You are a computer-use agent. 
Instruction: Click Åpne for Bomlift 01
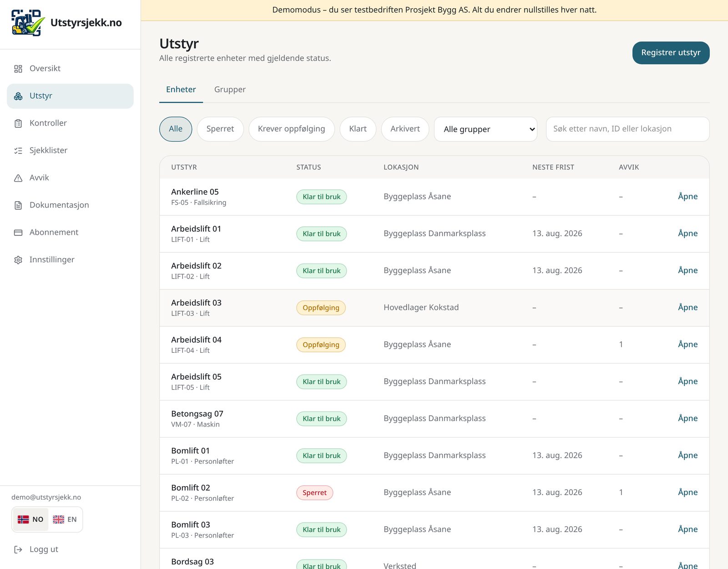(688, 456)
